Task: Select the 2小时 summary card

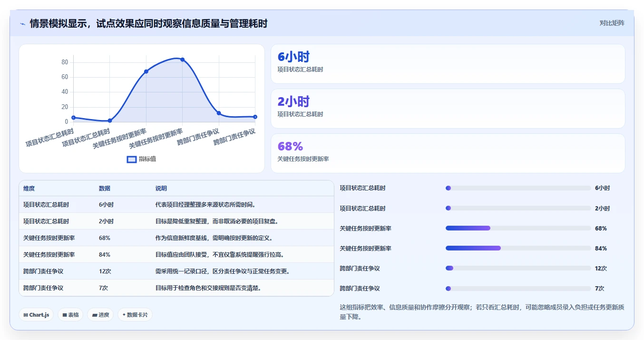Action: point(448,109)
